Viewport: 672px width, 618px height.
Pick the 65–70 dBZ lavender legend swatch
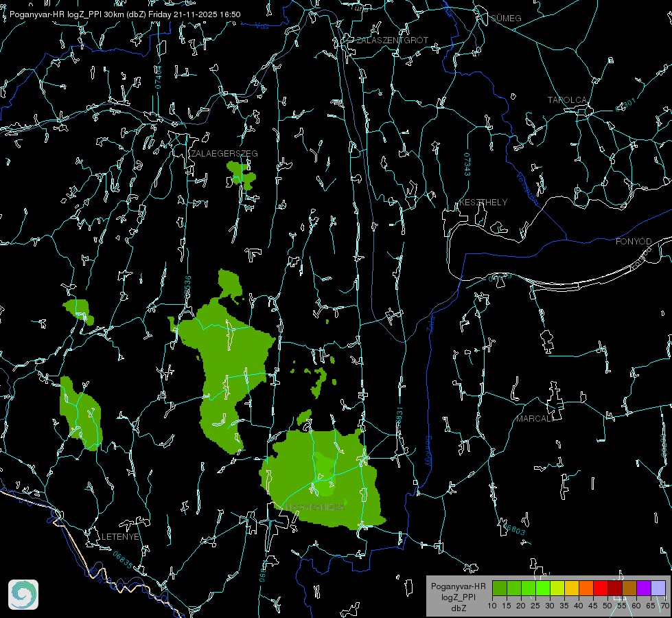659,588
